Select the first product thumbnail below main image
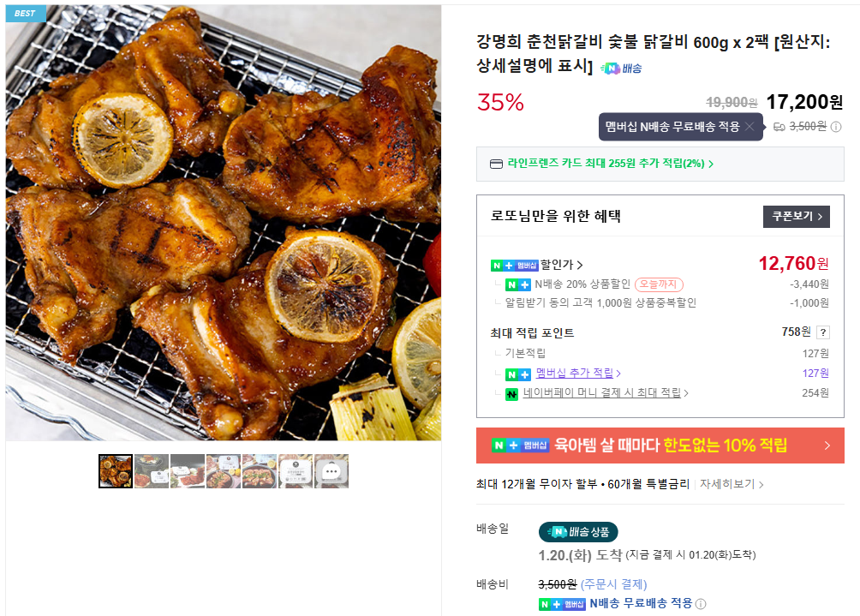Viewport: 860px width, 616px height. [116, 471]
